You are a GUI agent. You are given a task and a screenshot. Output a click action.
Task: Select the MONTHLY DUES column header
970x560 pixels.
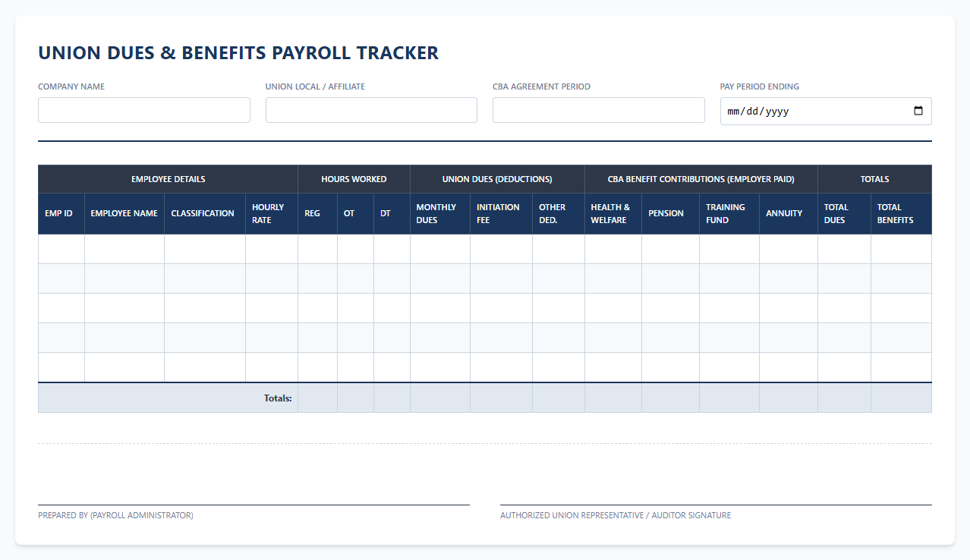[x=440, y=214]
